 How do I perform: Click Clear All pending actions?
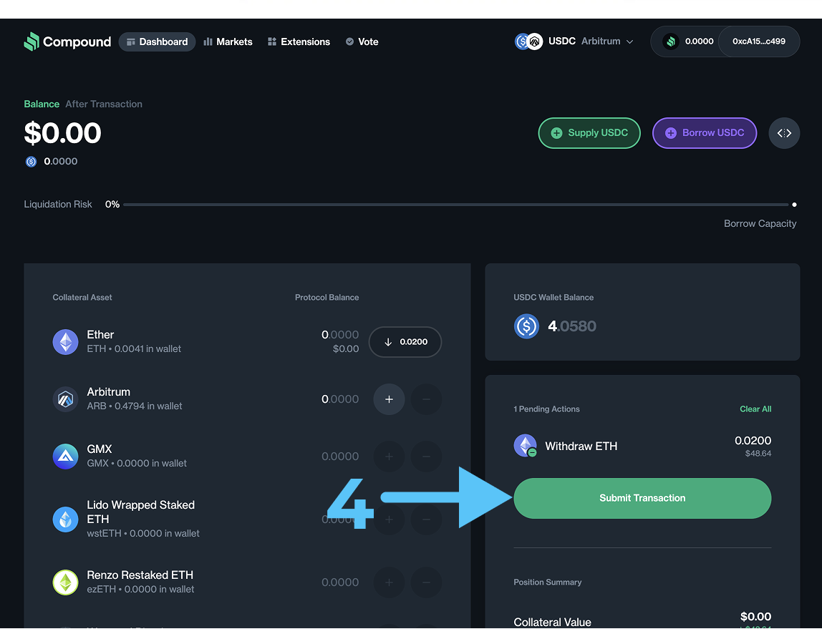(x=755, y=409)
